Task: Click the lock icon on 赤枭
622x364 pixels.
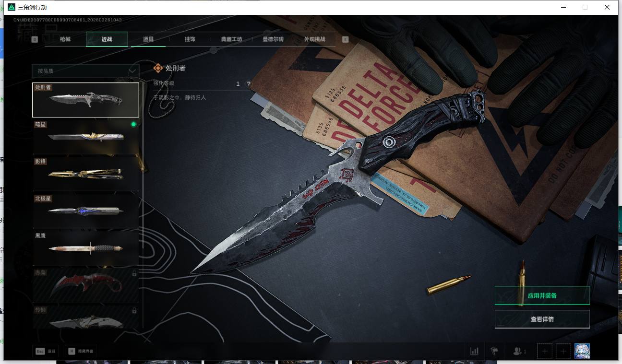Action: (134, 273)
